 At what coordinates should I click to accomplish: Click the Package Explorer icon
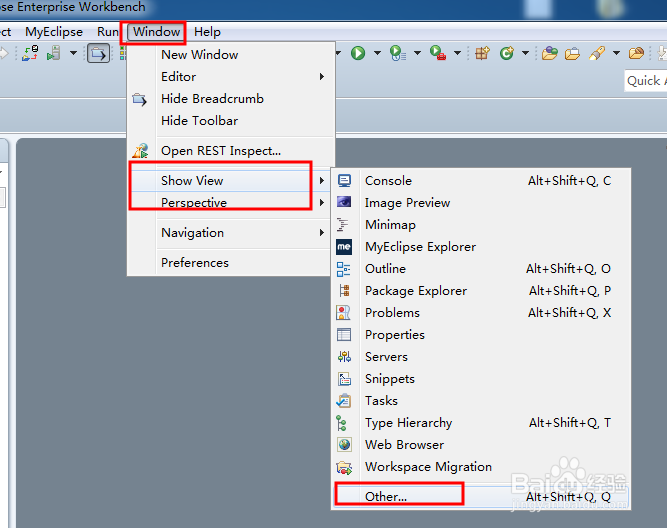click(x=344, y=291)
